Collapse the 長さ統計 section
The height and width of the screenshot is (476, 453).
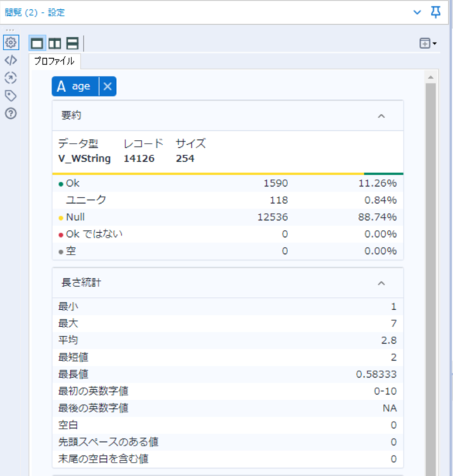click(x=382, y=283)
